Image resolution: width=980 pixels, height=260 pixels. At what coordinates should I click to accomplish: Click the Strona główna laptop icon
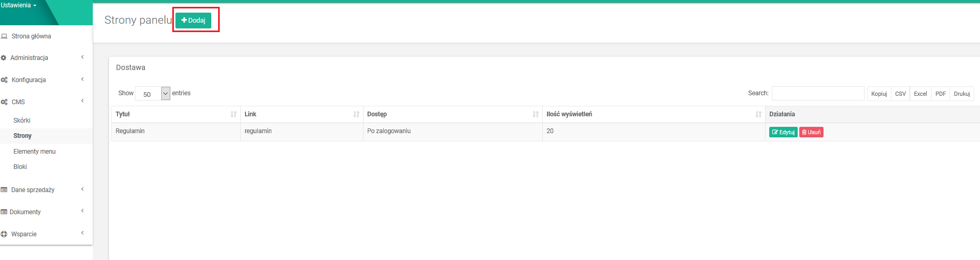[4, 36]
